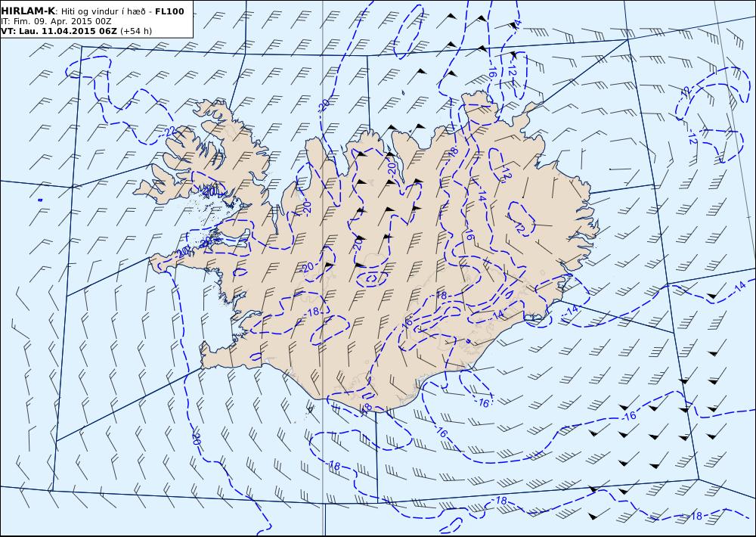Click the 'Hiti og vindur í hæð' caption
The width and height of the screenshot is (756, 537).
103,11
